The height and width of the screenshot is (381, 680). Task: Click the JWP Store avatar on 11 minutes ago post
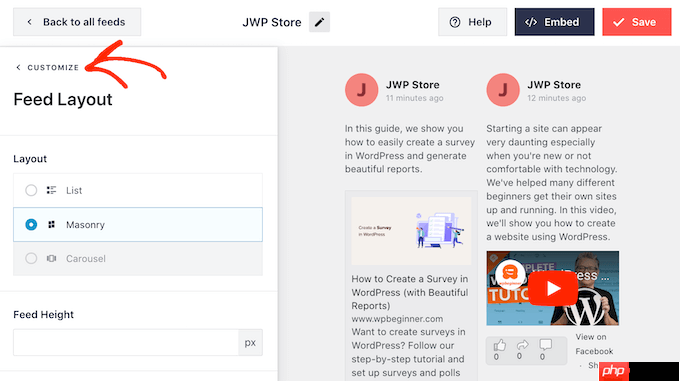(361, 90)
